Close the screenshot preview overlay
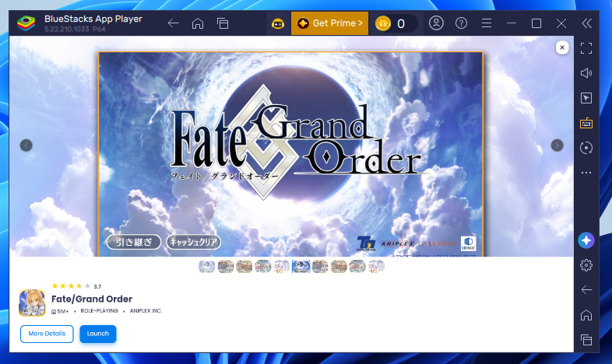 [x=562, y=47]
